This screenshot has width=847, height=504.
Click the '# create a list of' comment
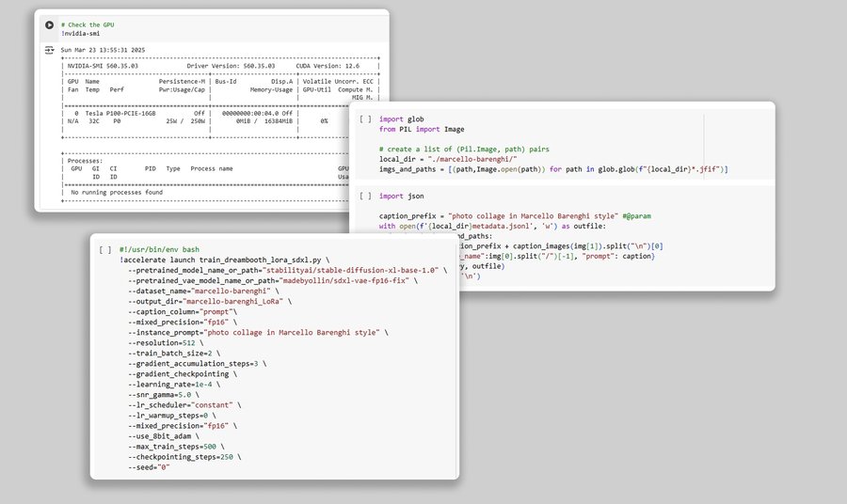[x=464, y=150]
